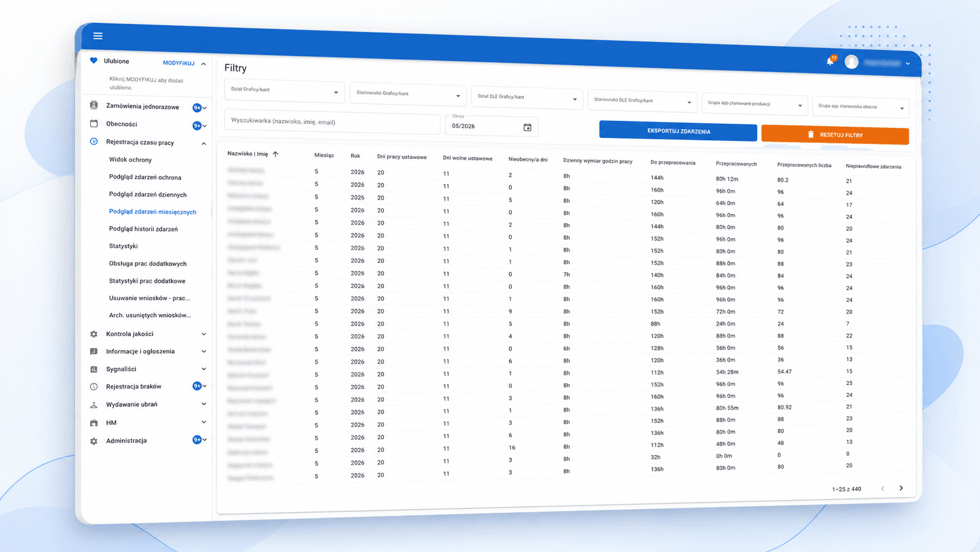The image size is (980, 552).
Task: Expand the Administracja menu
Action: (x=205, y=439)
